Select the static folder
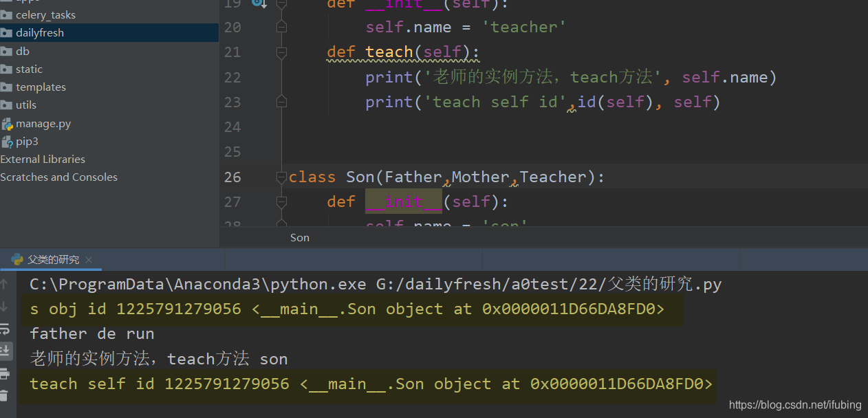Screen dimensions: 868x418 (30, 69)
